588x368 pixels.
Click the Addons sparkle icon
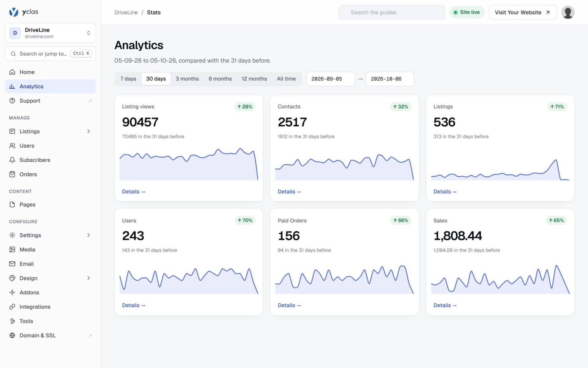12,293
